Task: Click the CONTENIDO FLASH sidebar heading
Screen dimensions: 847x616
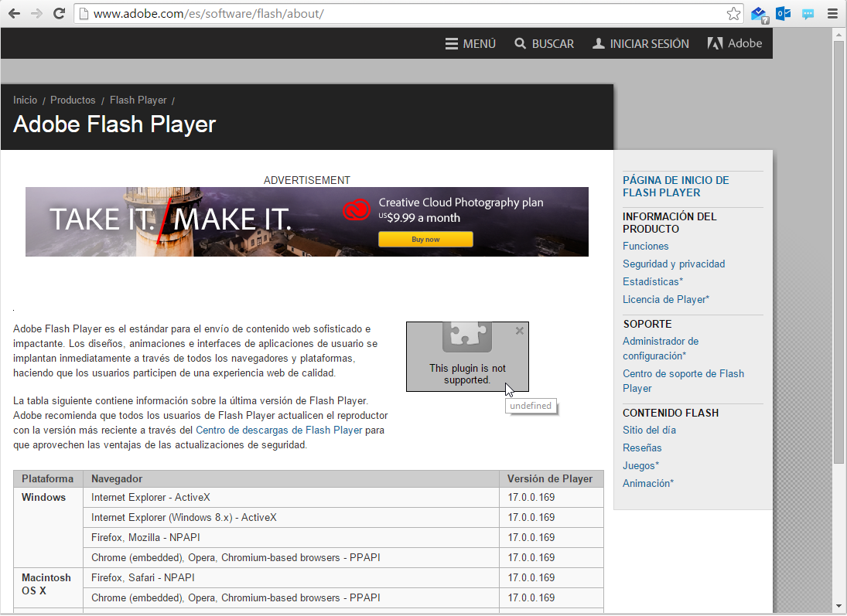Action: click(x=671, y=413)
